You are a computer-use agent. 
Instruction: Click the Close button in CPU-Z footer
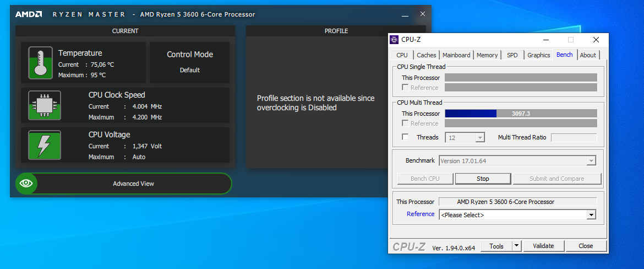click(586, 246)
